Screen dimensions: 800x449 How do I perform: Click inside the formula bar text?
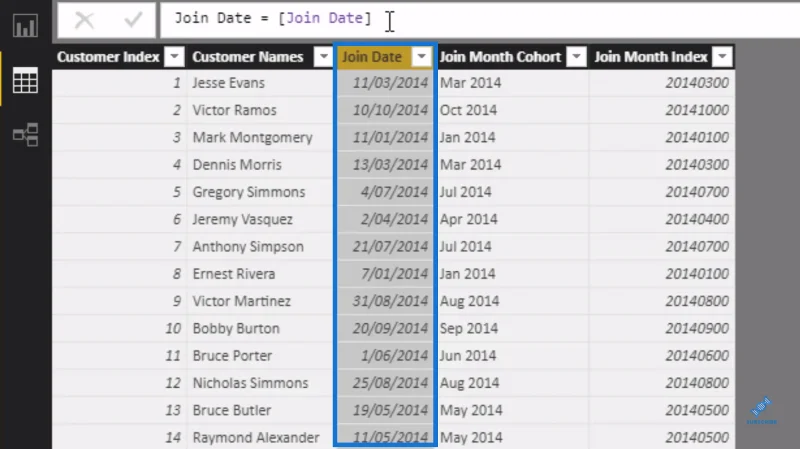(272, 18)
